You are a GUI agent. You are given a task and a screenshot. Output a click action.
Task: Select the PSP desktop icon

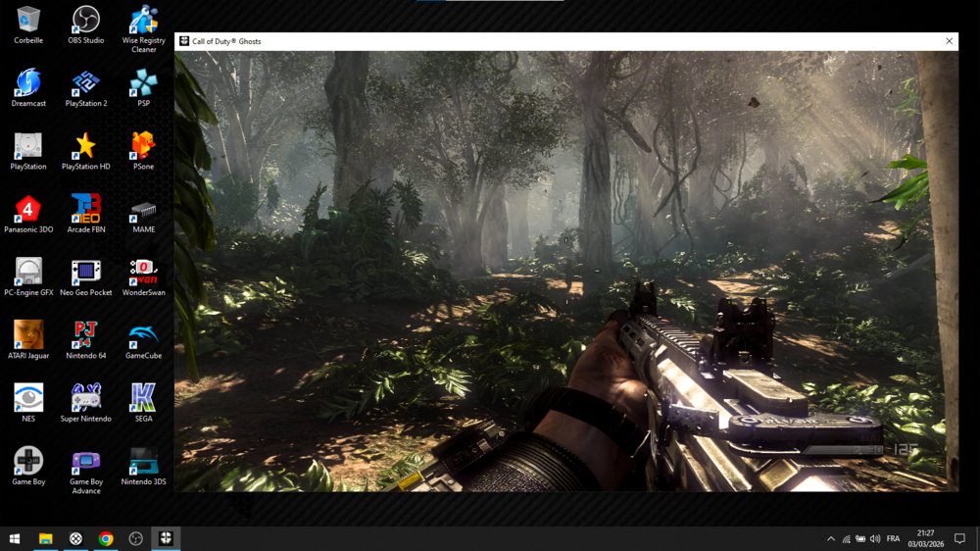(143, 83)
